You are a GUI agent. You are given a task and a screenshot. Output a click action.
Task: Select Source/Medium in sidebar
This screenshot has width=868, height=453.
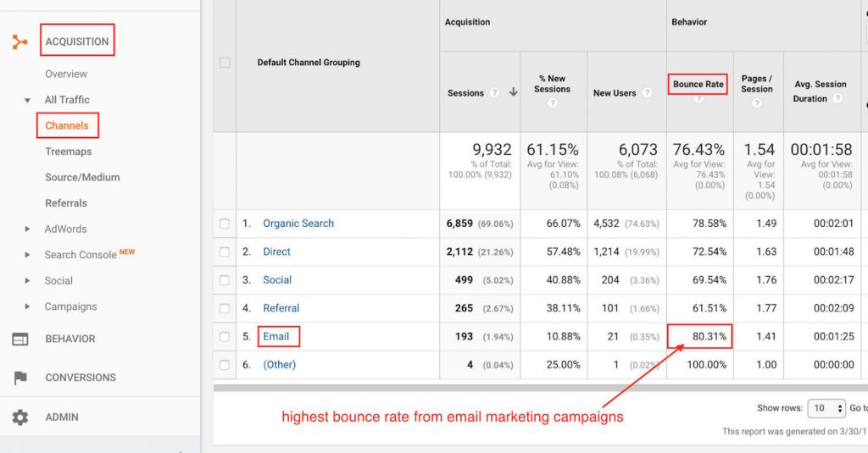tap(82, 177)
